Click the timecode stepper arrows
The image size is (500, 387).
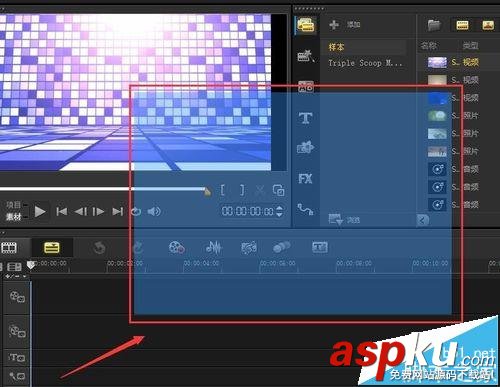[x=280, y=211]
